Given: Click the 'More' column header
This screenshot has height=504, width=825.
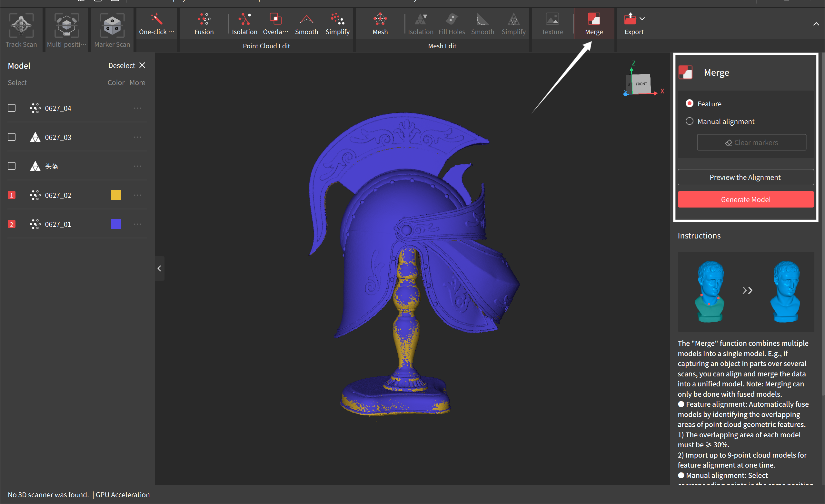Looking at the screenshot, I should click(137, 82).
